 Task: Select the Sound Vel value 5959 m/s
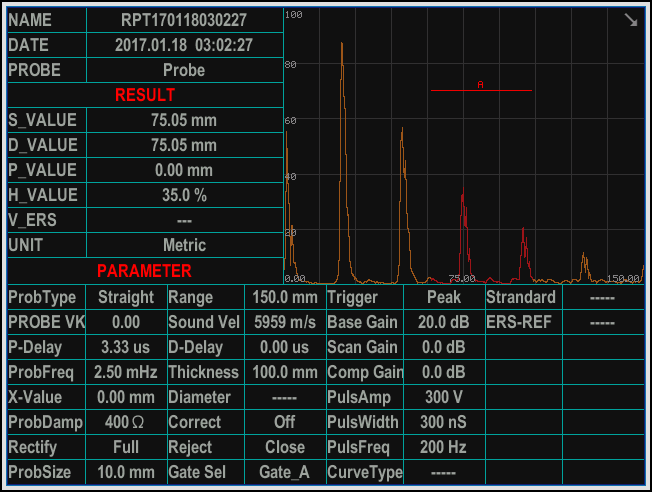point(284,322)
